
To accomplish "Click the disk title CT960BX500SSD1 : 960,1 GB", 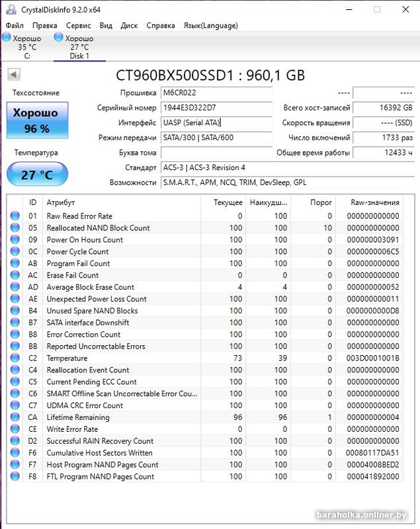I will pyautogui.click(x=210, y=75).
